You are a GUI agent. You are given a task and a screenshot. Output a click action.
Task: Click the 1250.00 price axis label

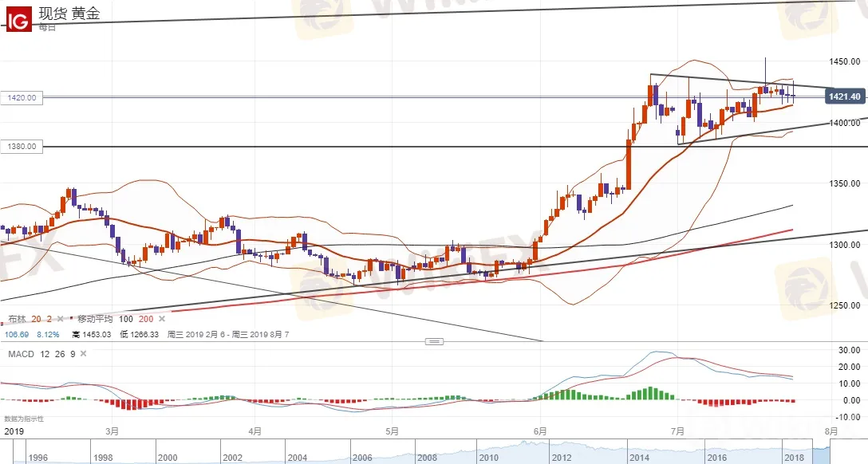[845, 305]
